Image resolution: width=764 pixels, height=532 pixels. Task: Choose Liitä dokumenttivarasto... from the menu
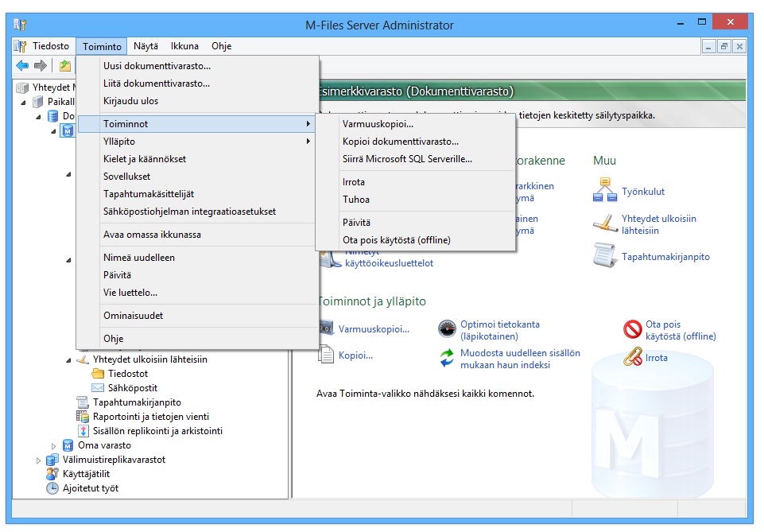pos(197,83)
